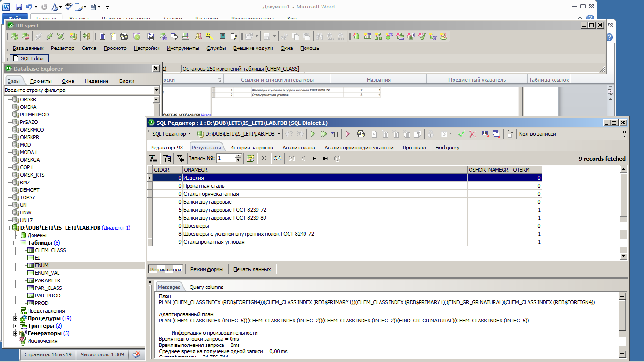Click the Save icon in Word quick access toolbar
644x362 pixels.
tap(19, 7)
